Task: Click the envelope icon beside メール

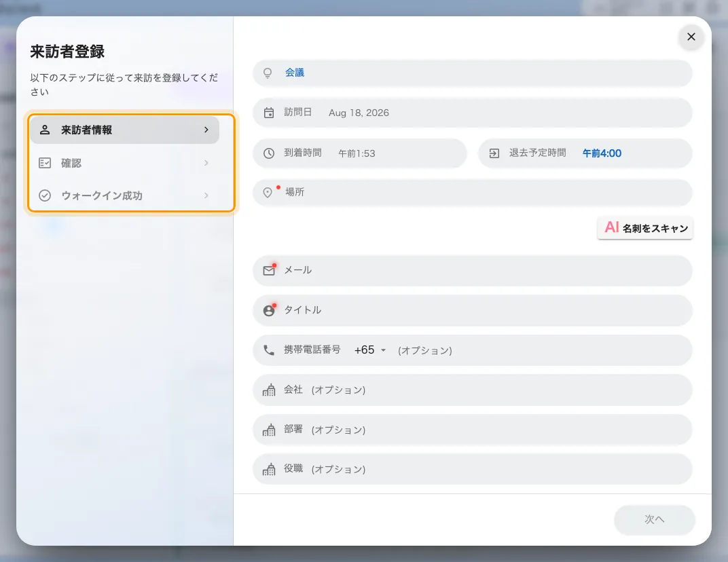Action: [x=269, y=271]
